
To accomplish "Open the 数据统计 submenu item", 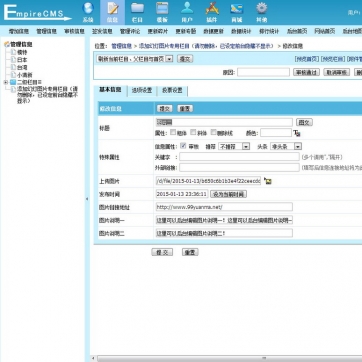I will coord(241,31).
